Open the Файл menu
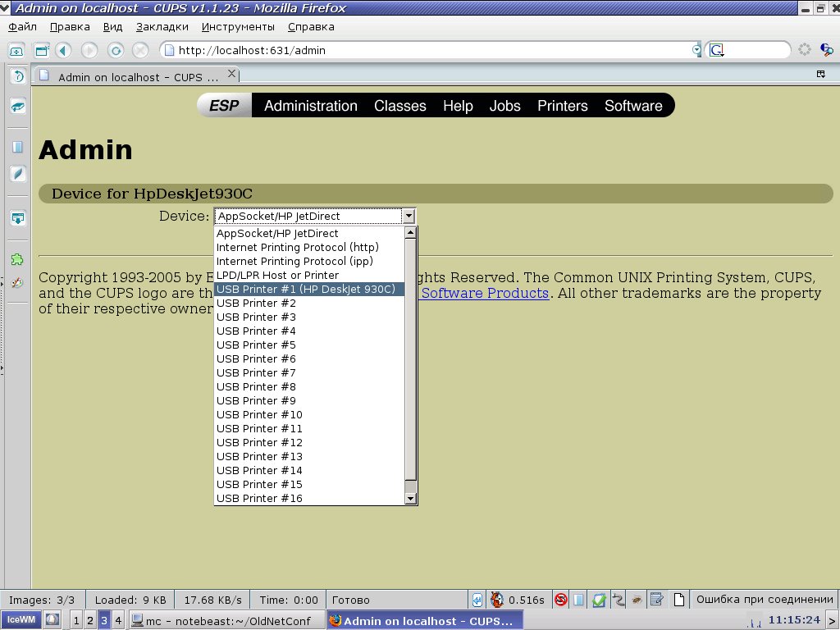Viewport: 840px width, 630px height. click(22, 27)
